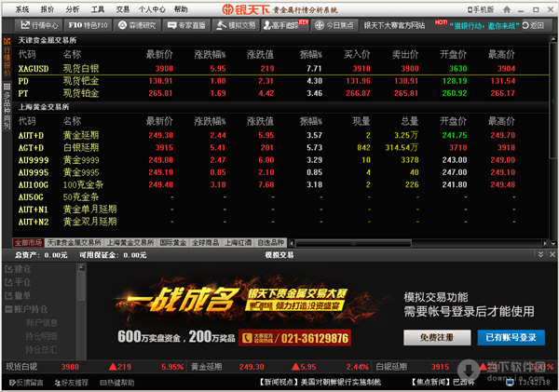Click the 平仓 close position item
The width and height of the screenshot is (559, 392).
[18, 282]
